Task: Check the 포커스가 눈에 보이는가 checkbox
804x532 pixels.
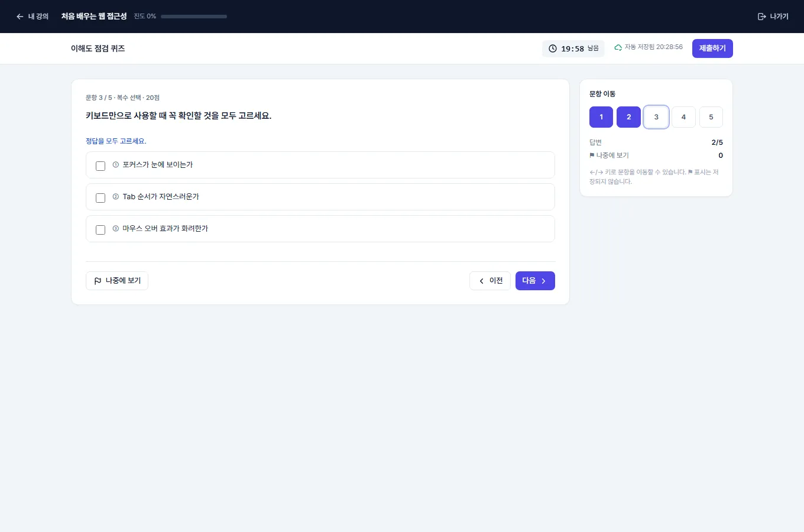Action: [100, 166]
